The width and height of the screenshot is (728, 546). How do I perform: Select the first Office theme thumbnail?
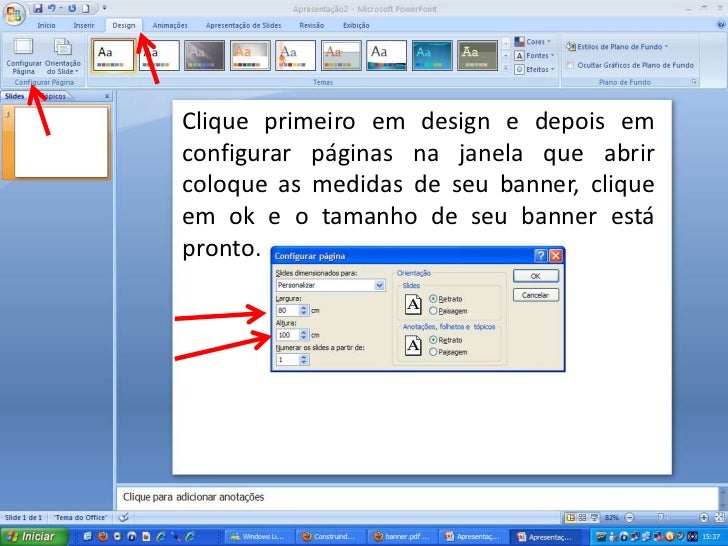pos(113,55)
